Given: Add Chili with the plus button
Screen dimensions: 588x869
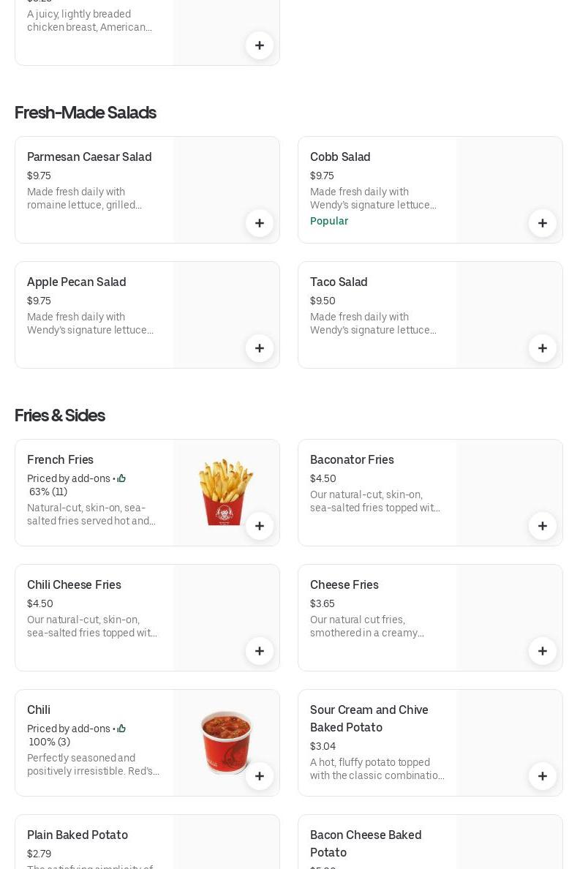Looking at the screenshot, I should [260, 776].
